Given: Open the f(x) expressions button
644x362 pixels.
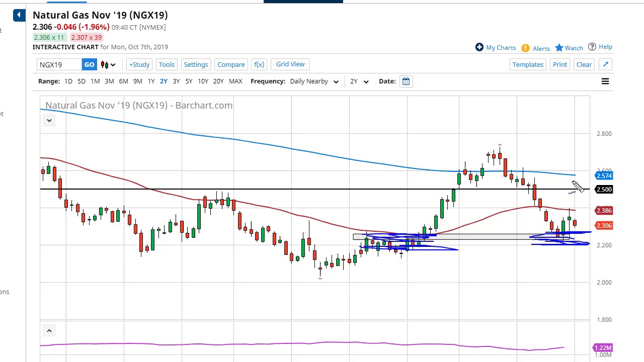Looking at the screenshot, I should point(259,64).
